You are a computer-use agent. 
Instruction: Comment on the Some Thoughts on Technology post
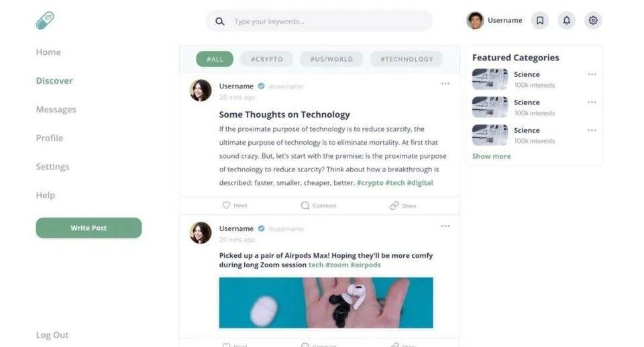pos(319,206)
